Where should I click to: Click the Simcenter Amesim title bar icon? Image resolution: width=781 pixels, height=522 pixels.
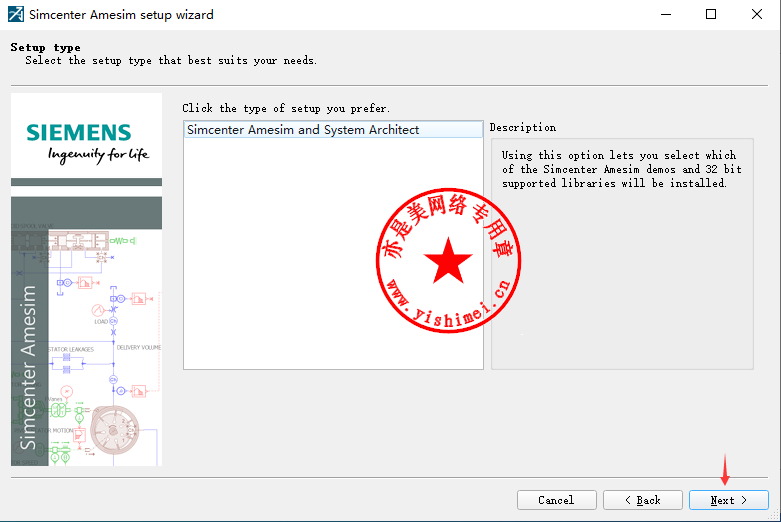point(15,14)
